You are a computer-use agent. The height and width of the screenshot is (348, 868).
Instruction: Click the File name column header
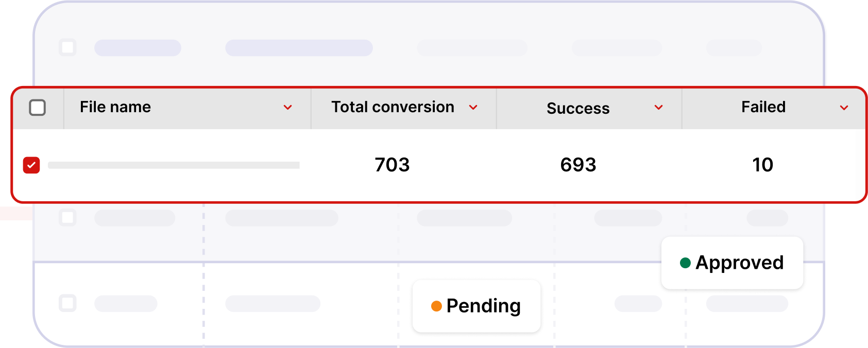point(115,107)
